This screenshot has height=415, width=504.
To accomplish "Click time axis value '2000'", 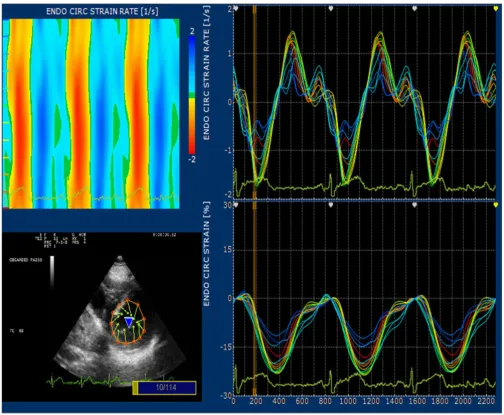I will 462,401.
